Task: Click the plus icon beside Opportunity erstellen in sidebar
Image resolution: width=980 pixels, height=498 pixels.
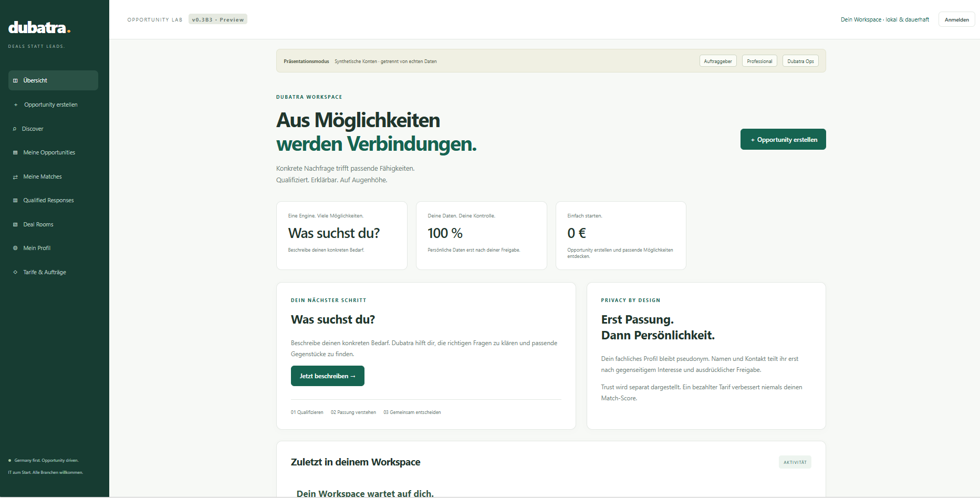Action: (16, 105)
